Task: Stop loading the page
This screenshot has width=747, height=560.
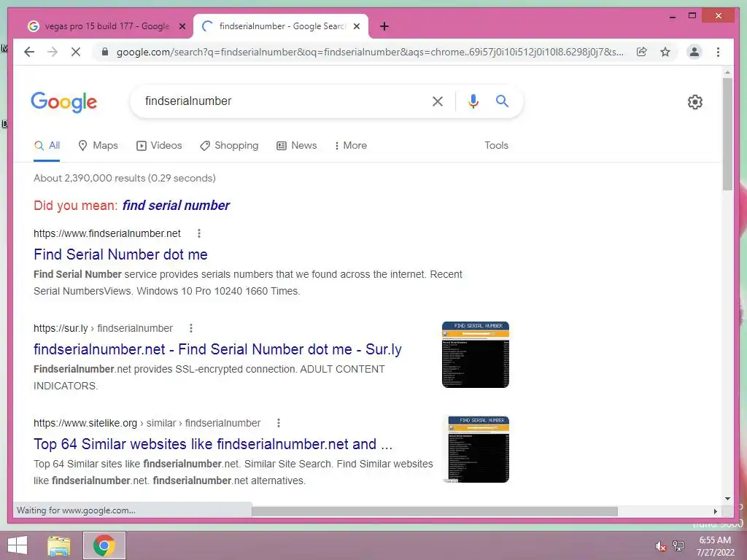Action: click(76, 52)
